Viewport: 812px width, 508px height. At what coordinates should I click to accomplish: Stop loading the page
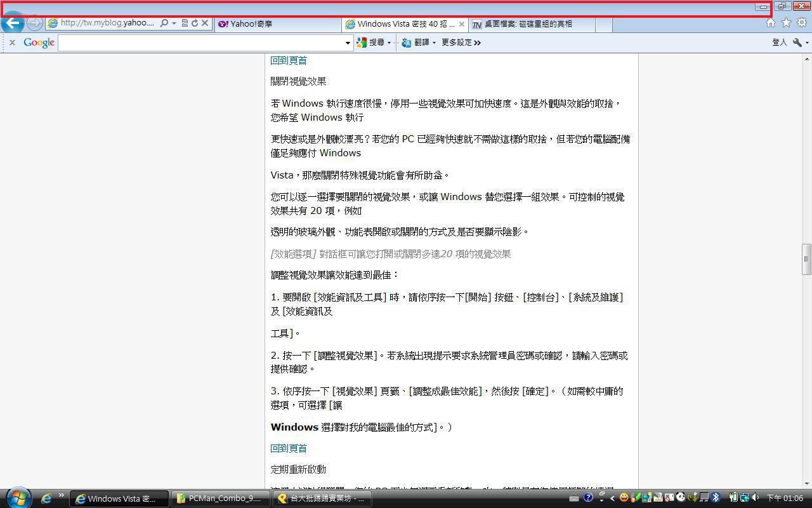[205, 23]
